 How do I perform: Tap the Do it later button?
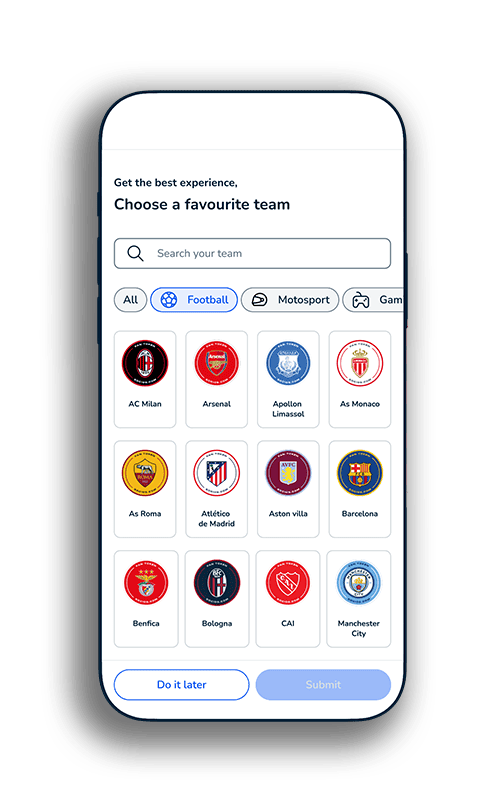pyautogui.click(x=182, y=685)
